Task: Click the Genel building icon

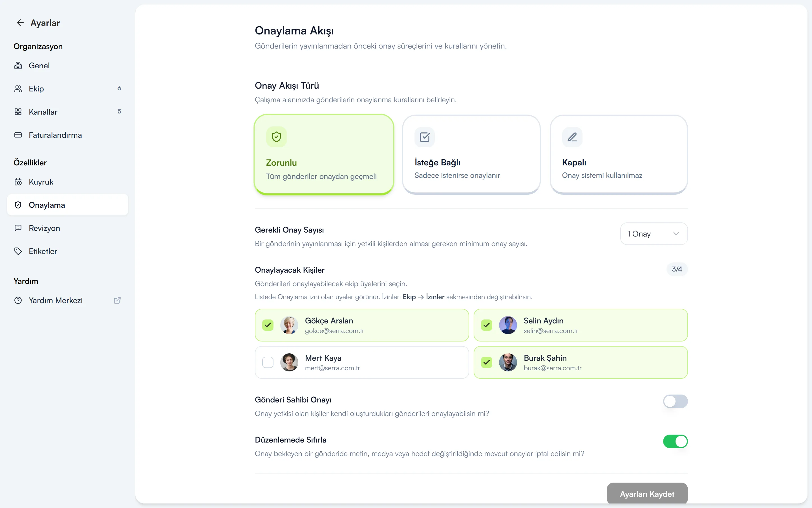Action: click(x=18, y=65)
